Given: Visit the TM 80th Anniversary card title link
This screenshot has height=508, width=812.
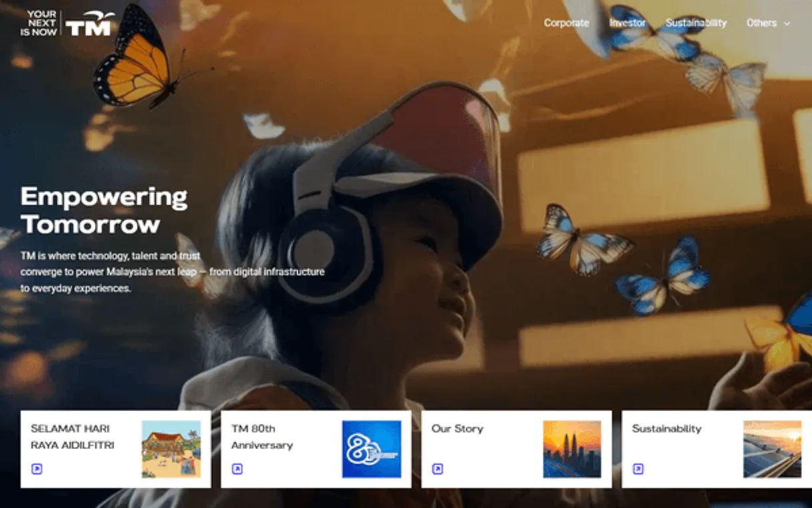Looking at the screenshot, I should [x=262, y=436].
